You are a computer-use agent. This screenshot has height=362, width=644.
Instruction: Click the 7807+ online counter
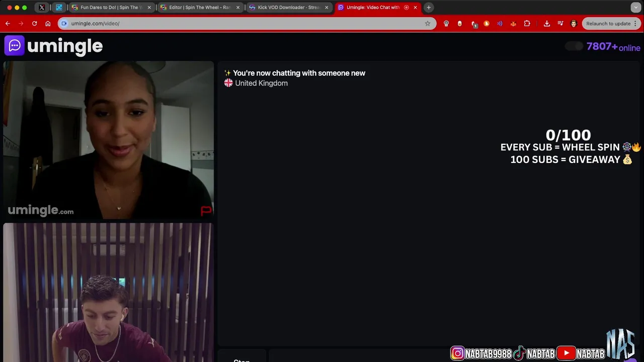point(613,47)
